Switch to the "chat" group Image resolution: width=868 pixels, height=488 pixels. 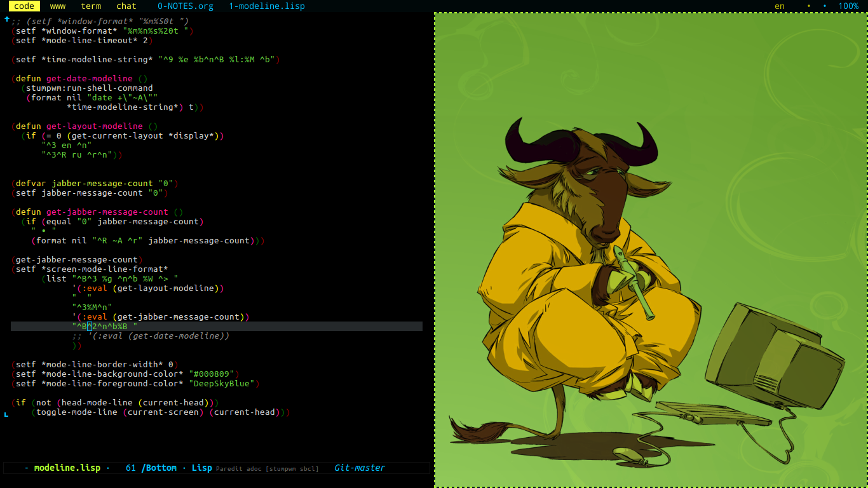point(126,6)
